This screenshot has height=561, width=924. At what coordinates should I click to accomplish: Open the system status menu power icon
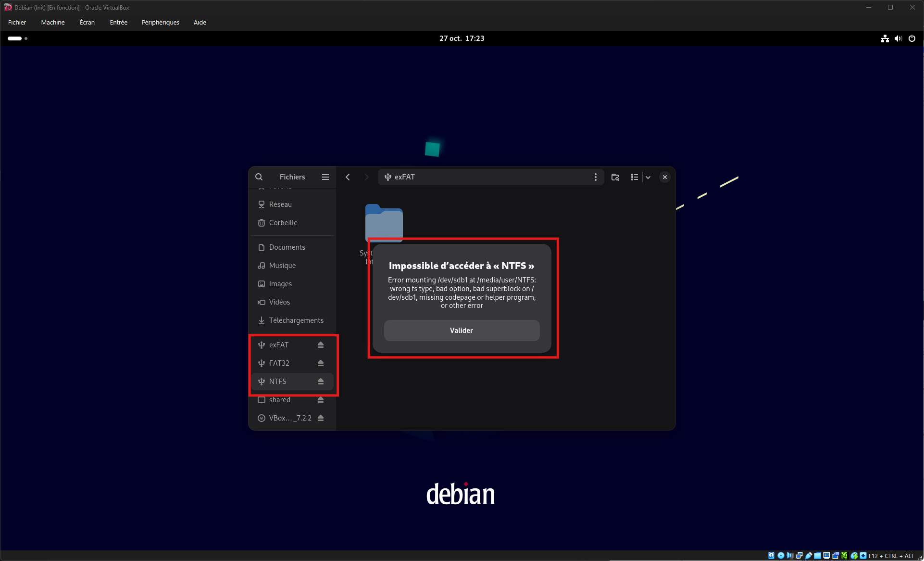(x=912, y=38)
